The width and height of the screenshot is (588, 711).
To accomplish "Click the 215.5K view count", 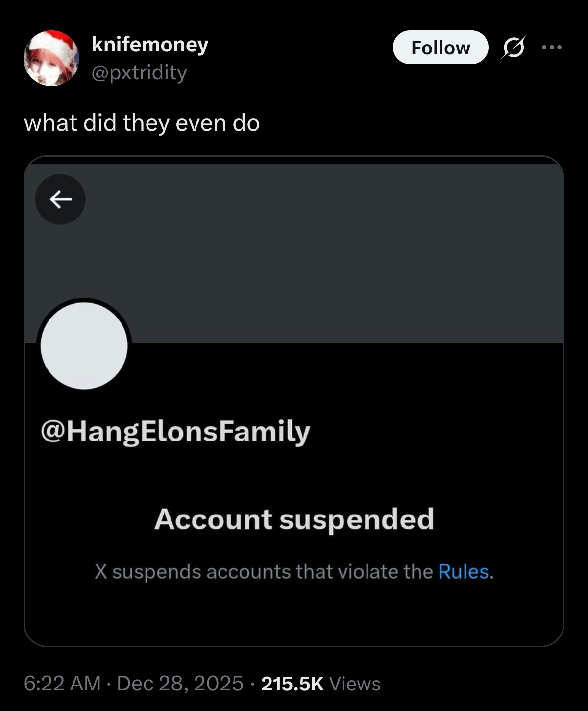I will coord(293,683).
